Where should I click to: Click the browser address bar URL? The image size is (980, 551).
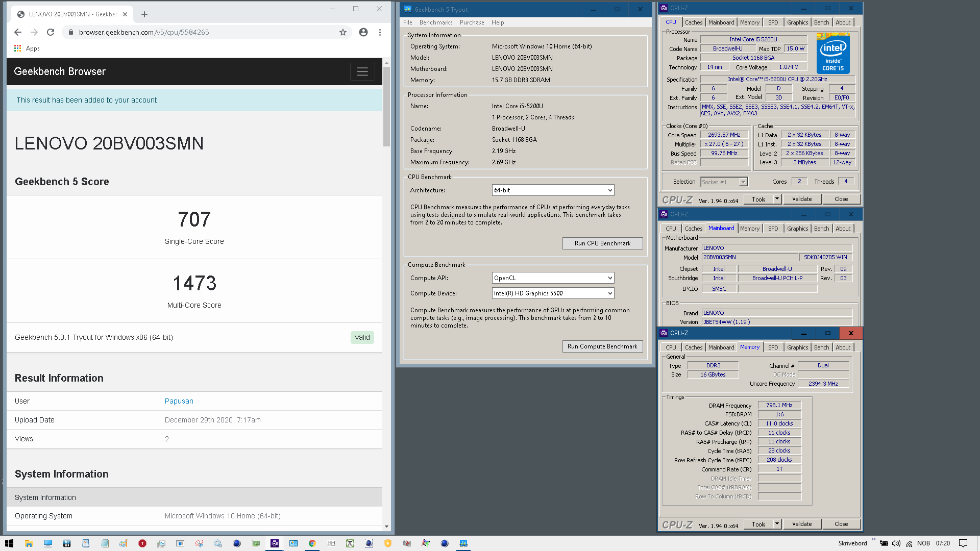[144, 32]
